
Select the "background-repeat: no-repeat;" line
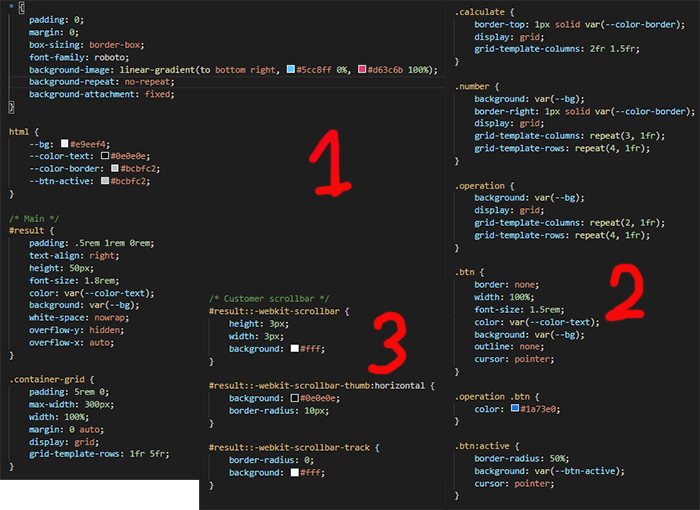tap(102, 82)
